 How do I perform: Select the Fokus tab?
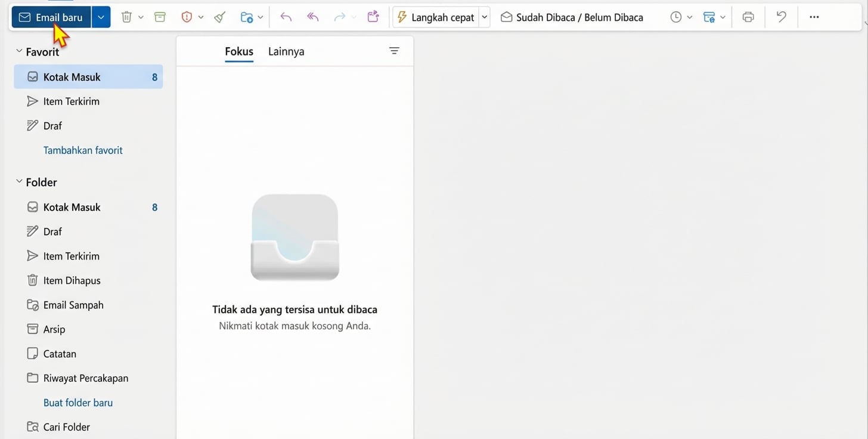tap(239, 51)
